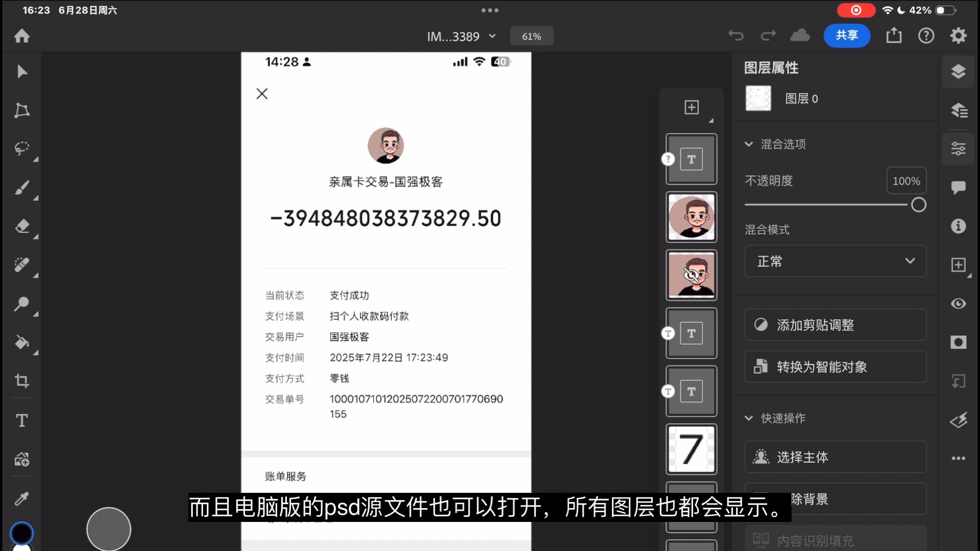Select the Type tool
980x551 pixels.
coord(22,420)
